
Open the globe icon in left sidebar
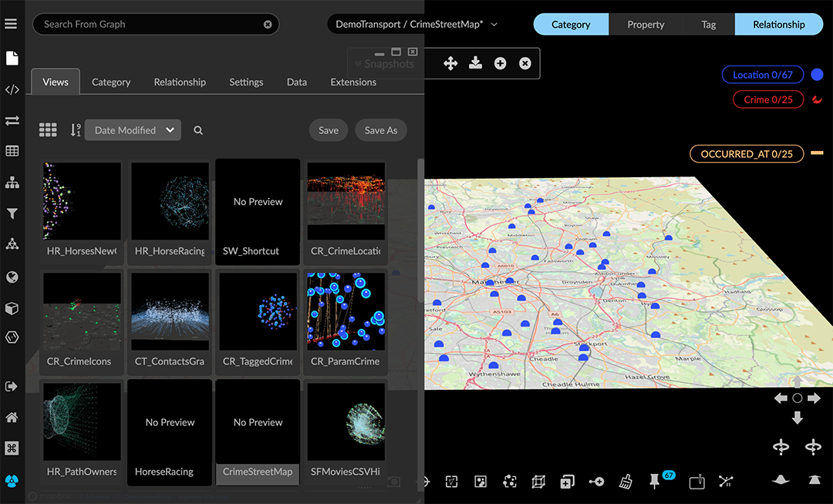click(12, 277)
